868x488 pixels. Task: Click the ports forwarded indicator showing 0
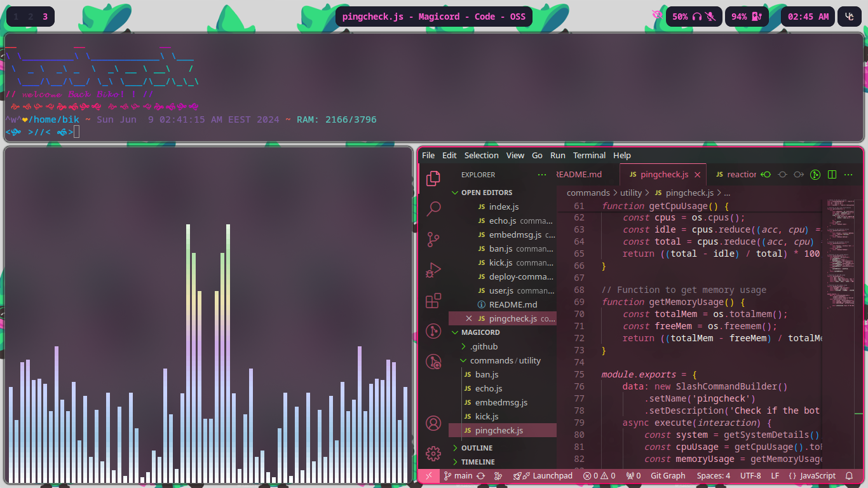pos(633,475)
